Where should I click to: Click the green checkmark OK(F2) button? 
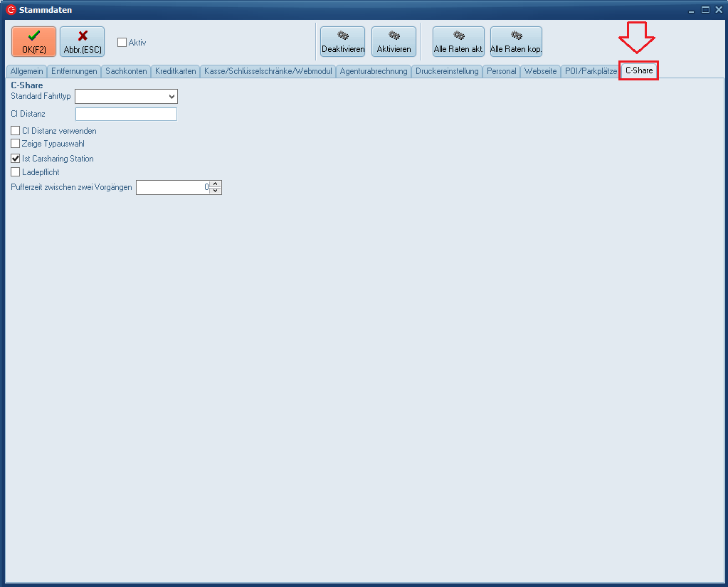click(33, 42)
